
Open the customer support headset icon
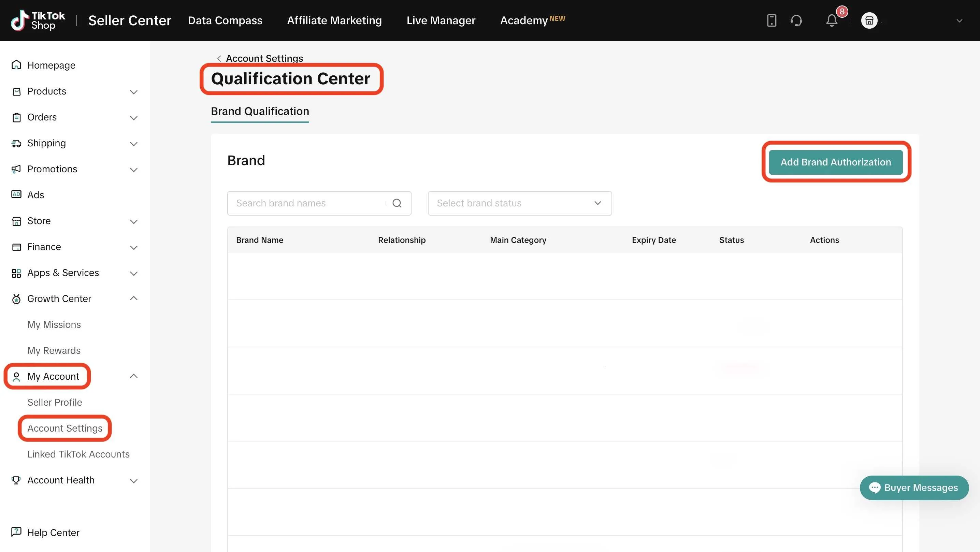point(796,20)
